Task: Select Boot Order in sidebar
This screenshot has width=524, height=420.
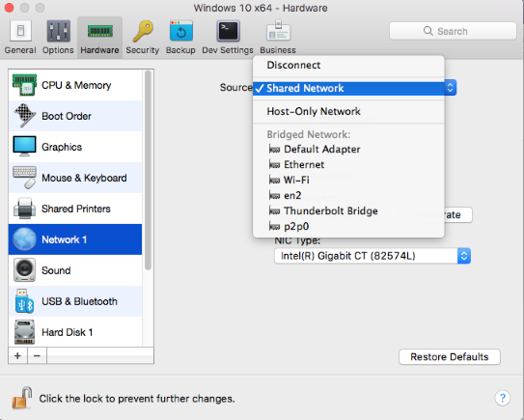Action: point(75,116)
